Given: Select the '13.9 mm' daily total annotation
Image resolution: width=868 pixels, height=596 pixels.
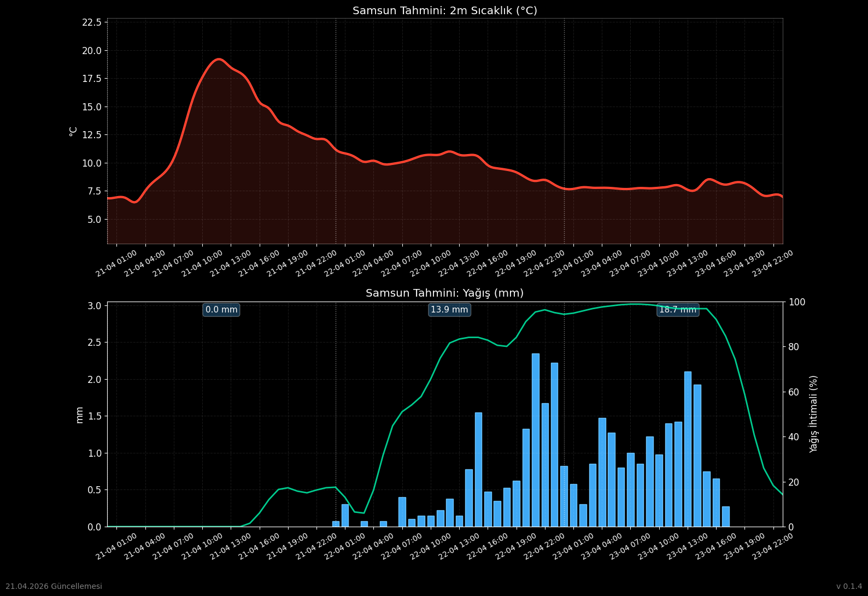Looking at the screenshot, I should coord(449,310).
